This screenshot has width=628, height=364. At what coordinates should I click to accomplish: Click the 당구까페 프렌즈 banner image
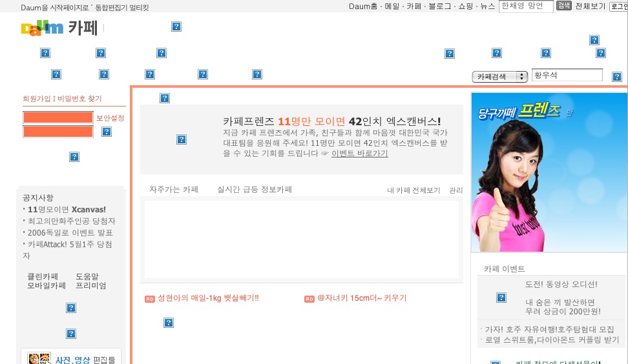click(x=549, y=172)
